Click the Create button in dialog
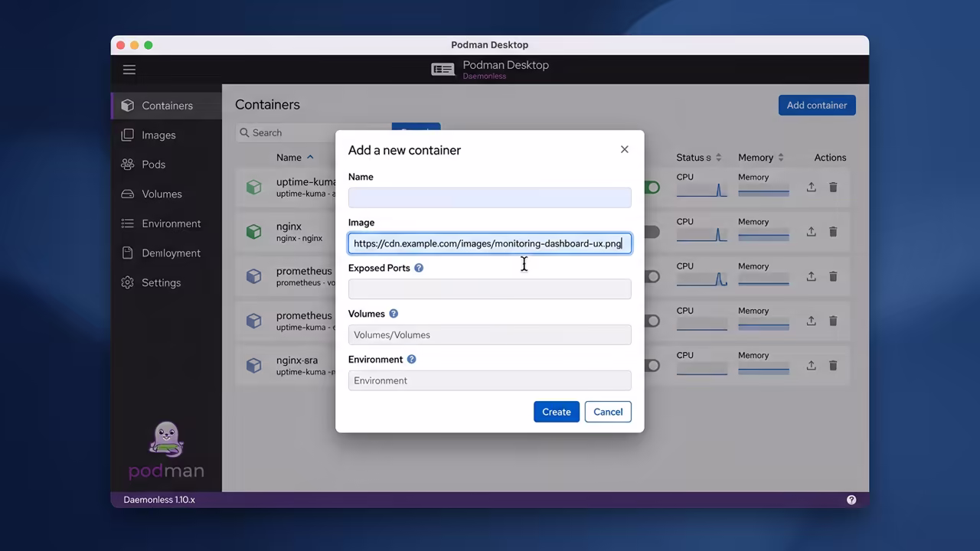The height and width of the screenshot is (551, 980). point(557,412)
